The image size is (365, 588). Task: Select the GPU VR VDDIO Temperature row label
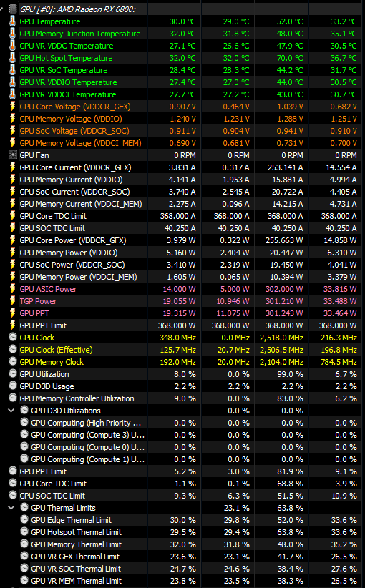(x=68, y=82)
